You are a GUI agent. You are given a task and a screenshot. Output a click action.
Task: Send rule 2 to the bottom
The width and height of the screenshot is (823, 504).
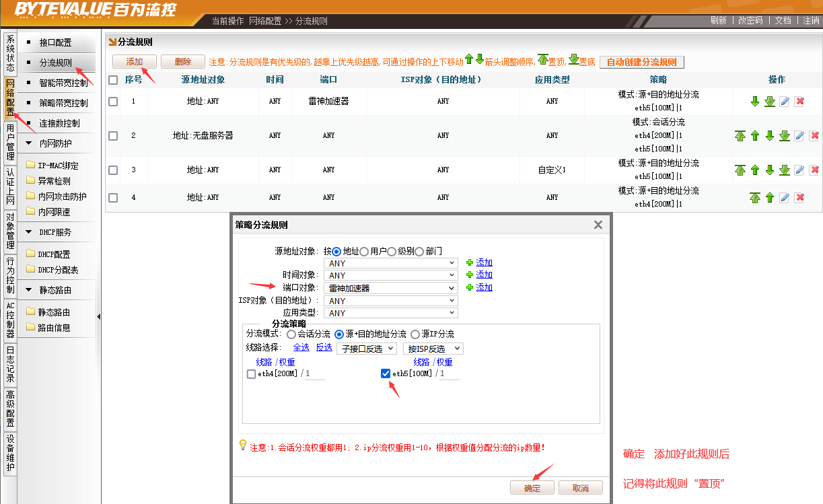(785, 136)
